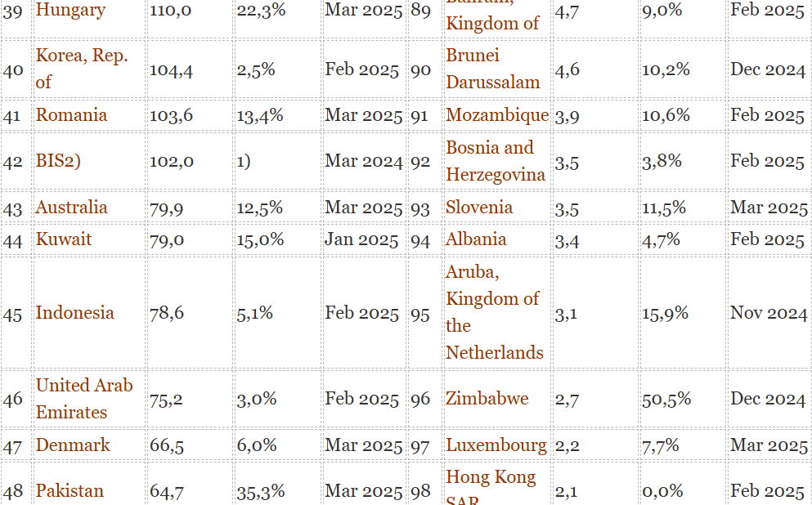
Task: Click the Zimbabwe 50,5% table cell
Action: [x=682, y=399]
